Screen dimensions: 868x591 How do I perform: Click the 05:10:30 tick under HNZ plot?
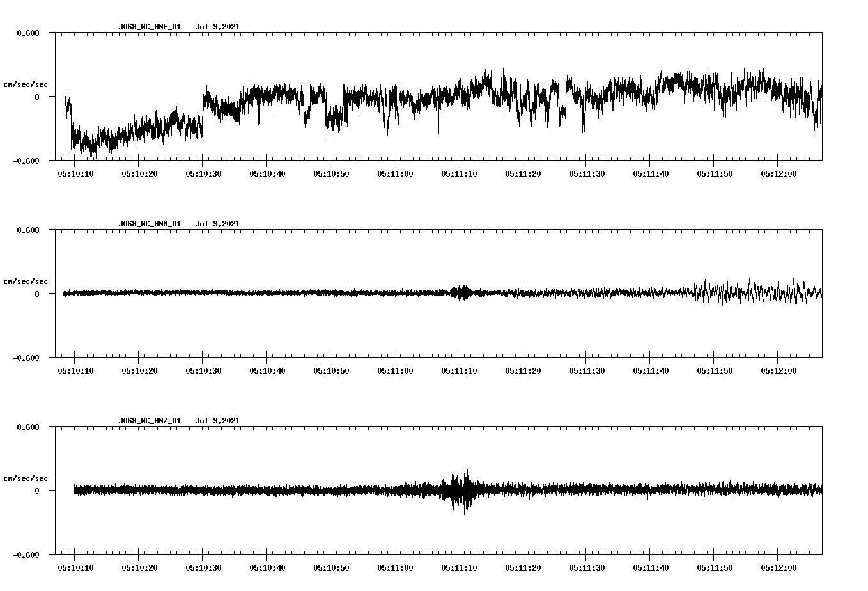[x=203, y=567]
